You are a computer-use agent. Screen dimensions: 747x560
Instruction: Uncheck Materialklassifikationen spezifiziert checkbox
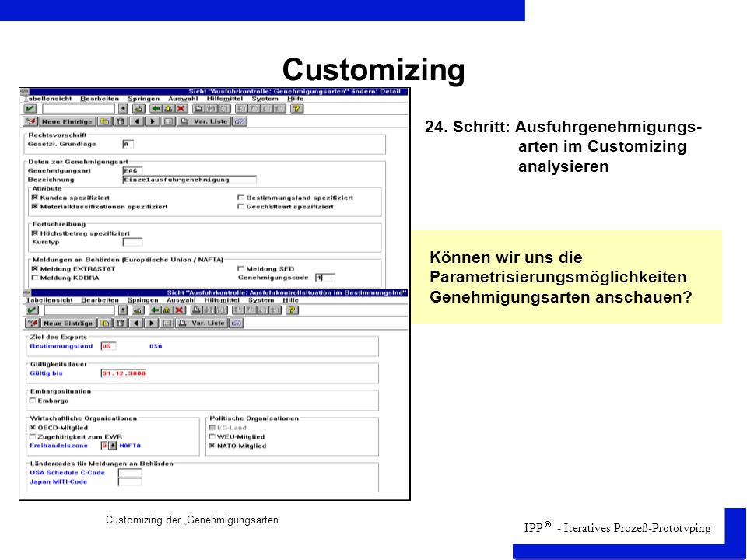tap(35, 207)
